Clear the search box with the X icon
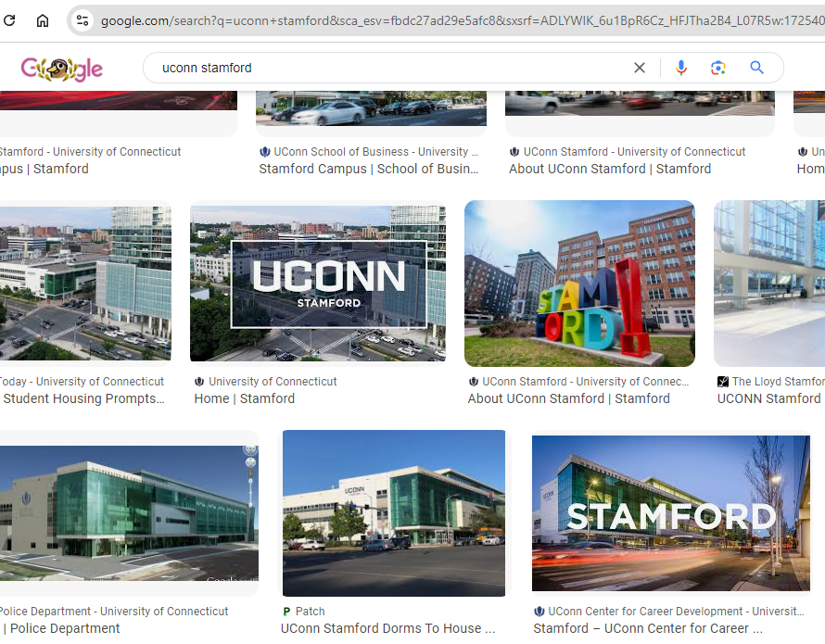 pos(640,68)
